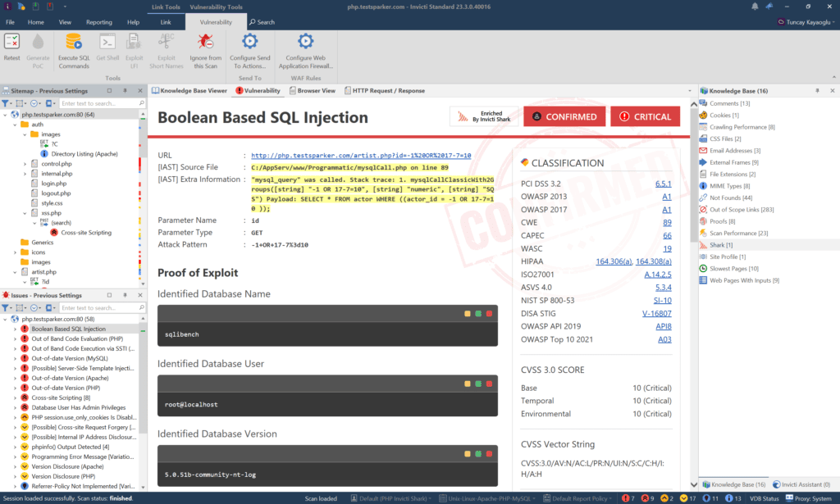Expand Out of Band Code Evaluation (PHP) issue

click(x=15, y=339)
